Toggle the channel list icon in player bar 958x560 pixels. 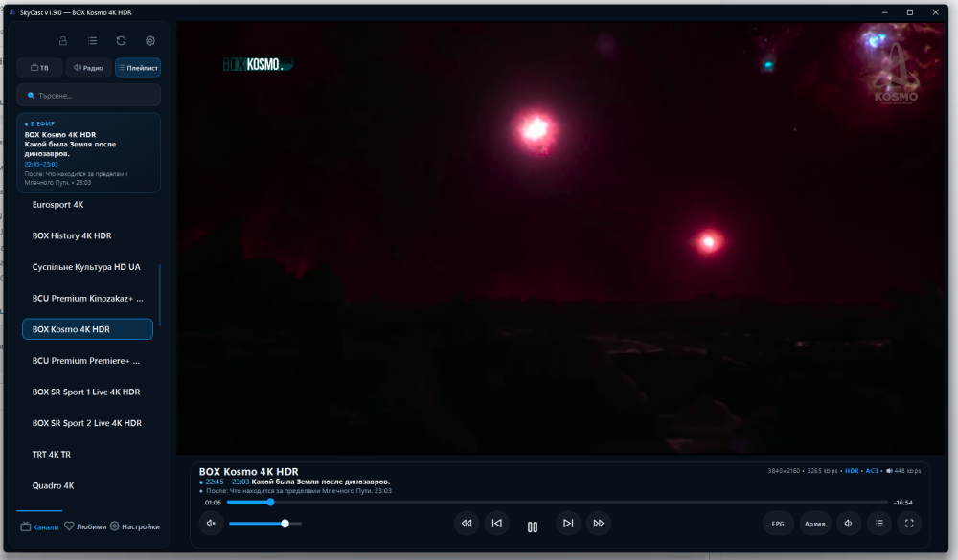pyautogui.click(x=879, y=524)
